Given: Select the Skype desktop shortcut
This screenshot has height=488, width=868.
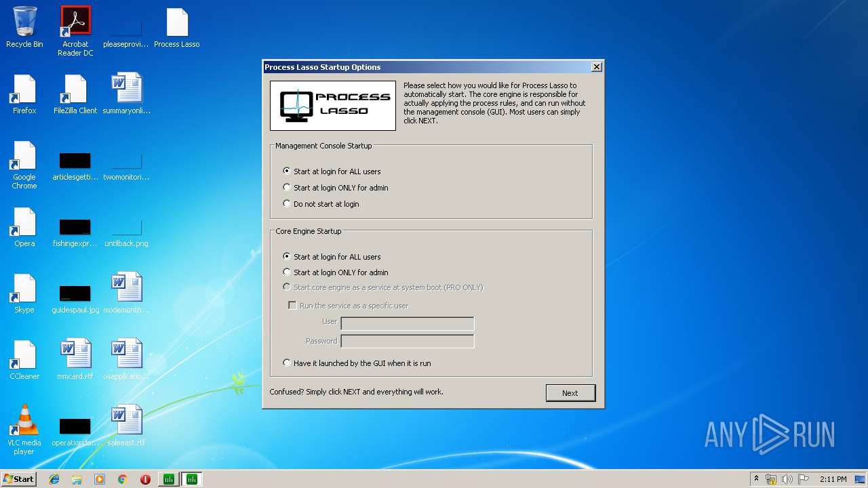Looking at the screenshot, I should click(24, 293).
